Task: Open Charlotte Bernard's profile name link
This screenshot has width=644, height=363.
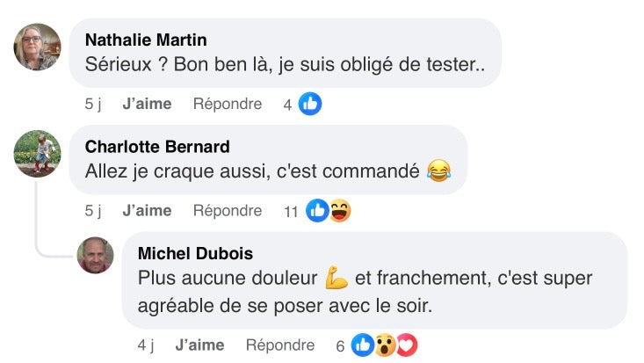Action: pos(157,147)
